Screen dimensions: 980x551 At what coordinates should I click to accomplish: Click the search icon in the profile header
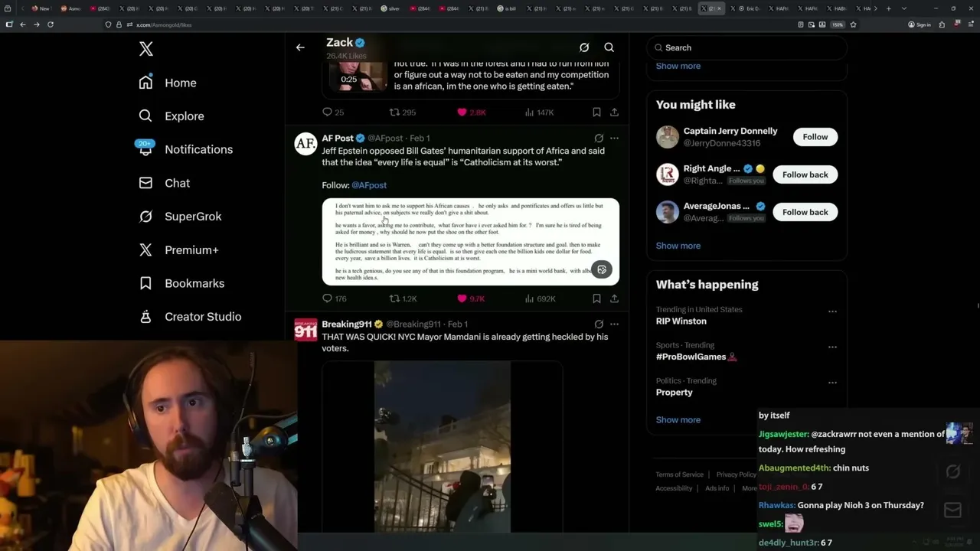[x=609, y=47]
